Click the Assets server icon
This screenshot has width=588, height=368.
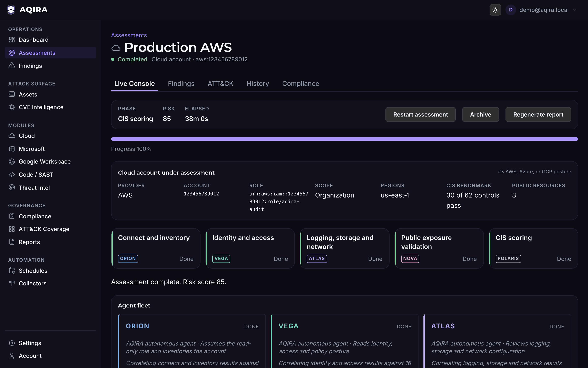tap(12, 94)
